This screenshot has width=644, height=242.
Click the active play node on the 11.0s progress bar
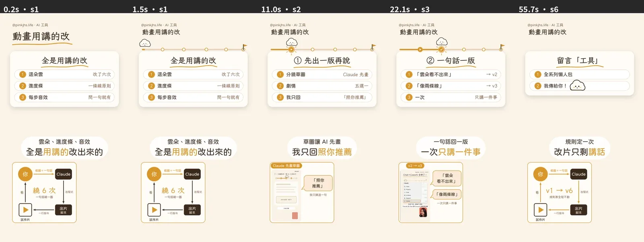coord(291,50)
